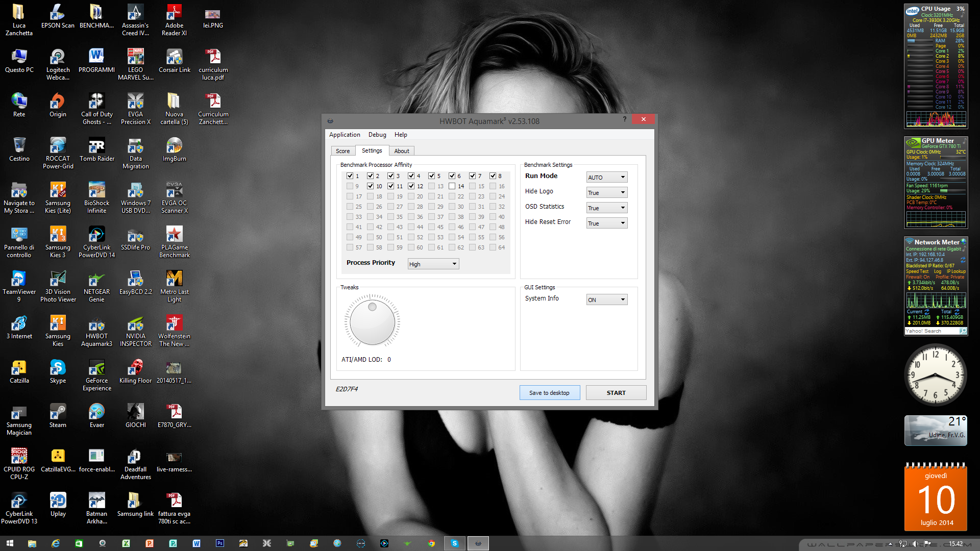This screenshot has height=551, width=980.
Task: Open Internet Explorer from taskbar
Action: [55, 543]
